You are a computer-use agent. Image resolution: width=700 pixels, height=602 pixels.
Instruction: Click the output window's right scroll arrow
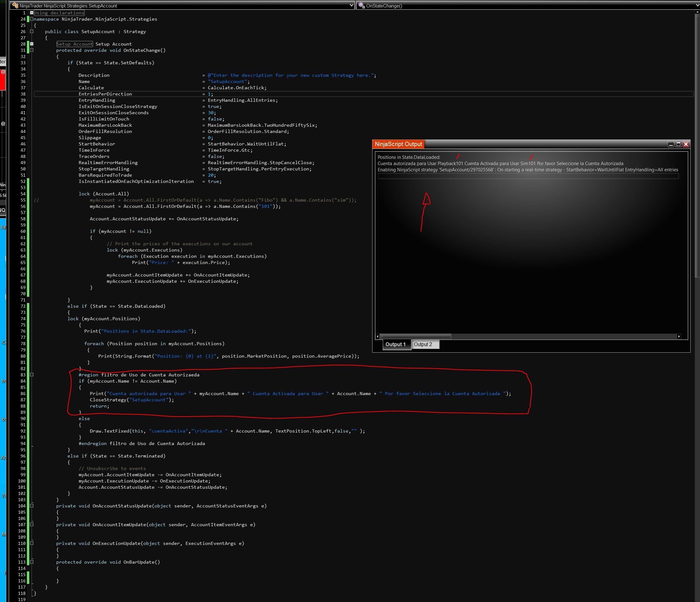pos(679,336)
